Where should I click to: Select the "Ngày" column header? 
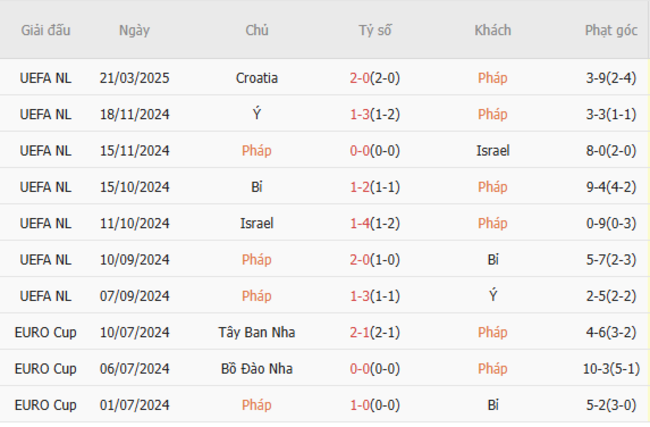click(134, 30)
